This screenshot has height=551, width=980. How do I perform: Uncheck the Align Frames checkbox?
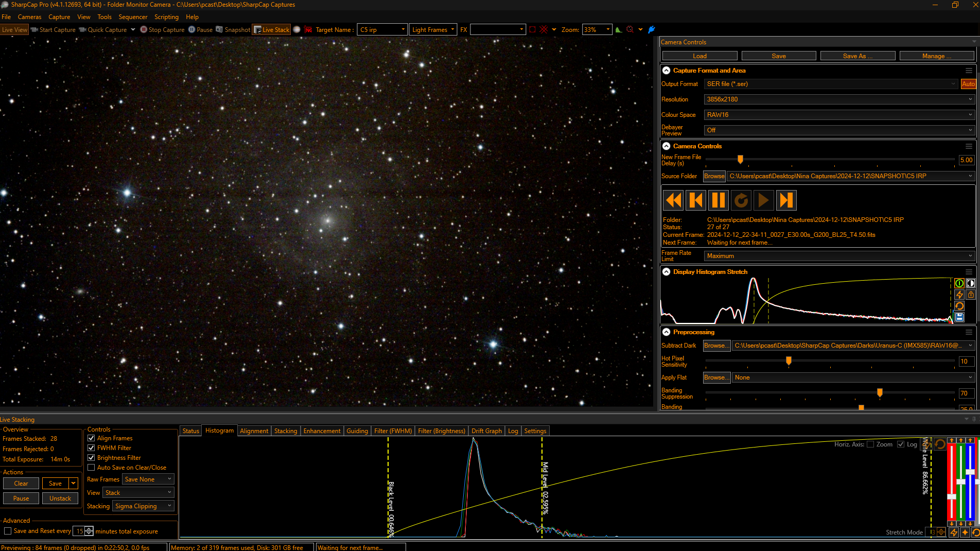[91, 438]
